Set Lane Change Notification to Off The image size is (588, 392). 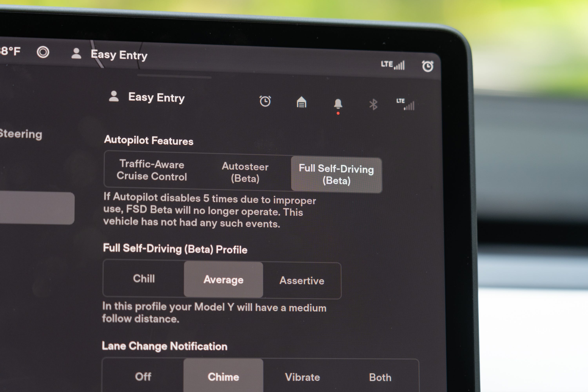[x=139, y=375]
